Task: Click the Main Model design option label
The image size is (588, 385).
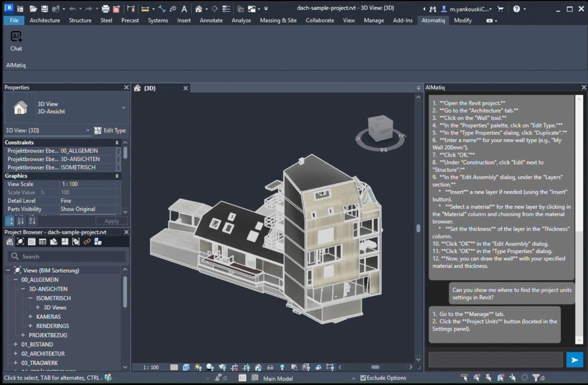Action: 278,379
